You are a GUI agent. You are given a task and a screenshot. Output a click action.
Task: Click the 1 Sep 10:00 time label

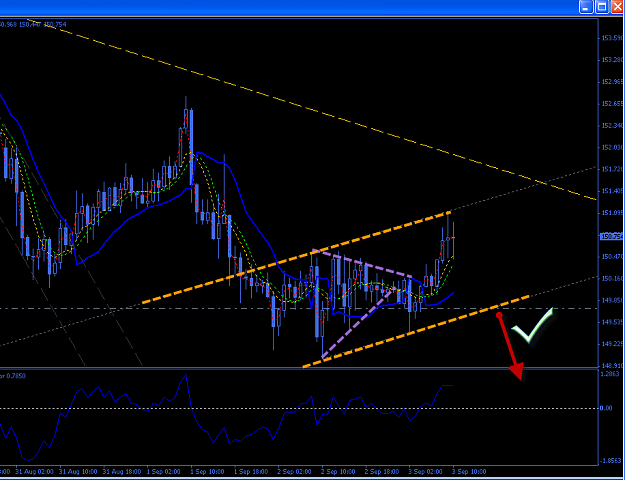point(207,472)
